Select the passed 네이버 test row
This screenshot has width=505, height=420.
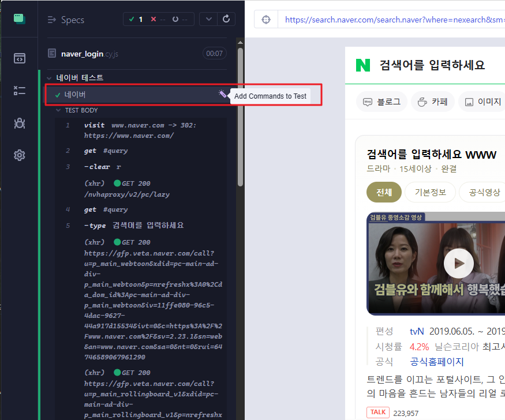click(139, 95)
